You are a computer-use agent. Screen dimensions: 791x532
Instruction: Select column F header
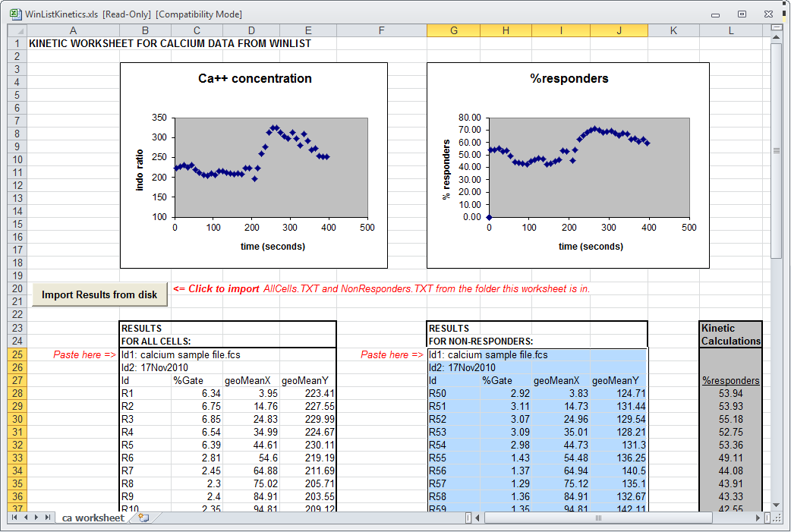[x=381, y=30]
